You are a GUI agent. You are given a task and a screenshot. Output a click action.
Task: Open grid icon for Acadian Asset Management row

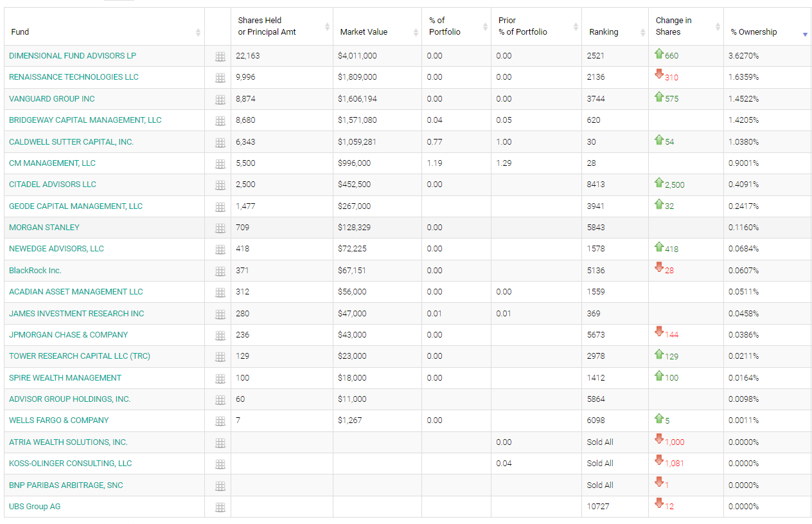220,293
